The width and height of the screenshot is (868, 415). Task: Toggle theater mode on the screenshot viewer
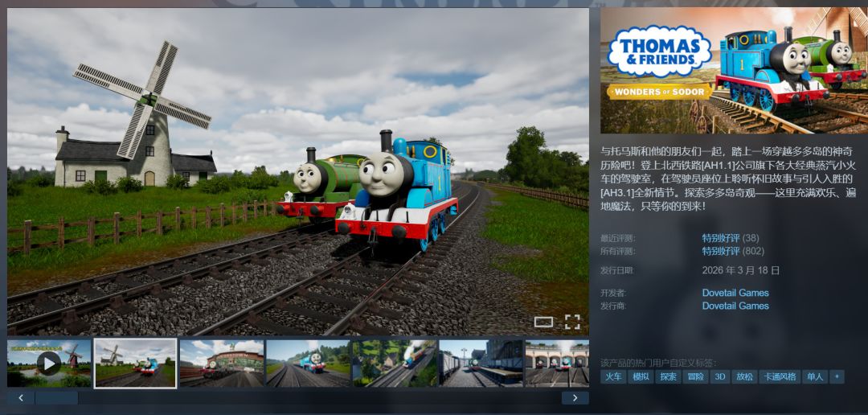pos(543,322)
